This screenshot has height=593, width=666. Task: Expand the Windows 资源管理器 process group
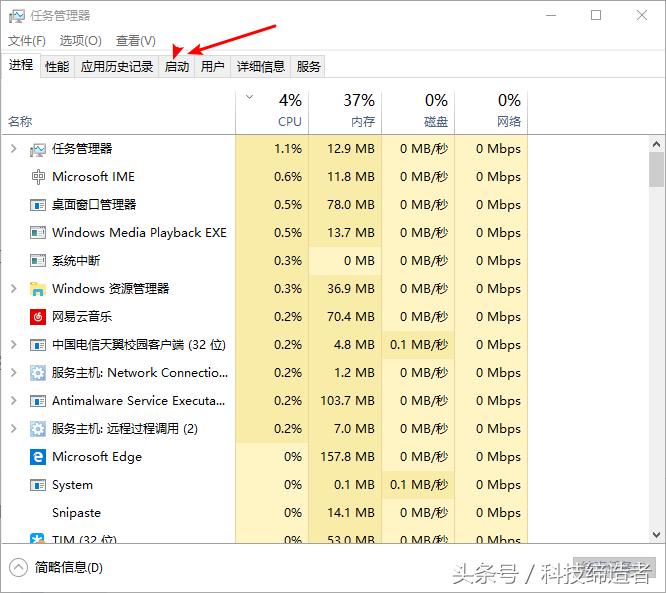point(14,289)
